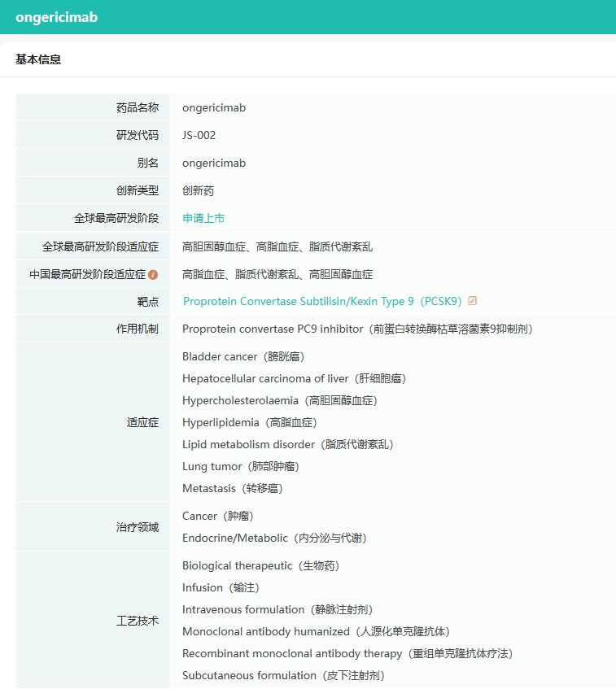616x689 pixels.
Task: Click the Proprotein convertase PC9 inhibitor mechanism text
Action: pos(357,329)
